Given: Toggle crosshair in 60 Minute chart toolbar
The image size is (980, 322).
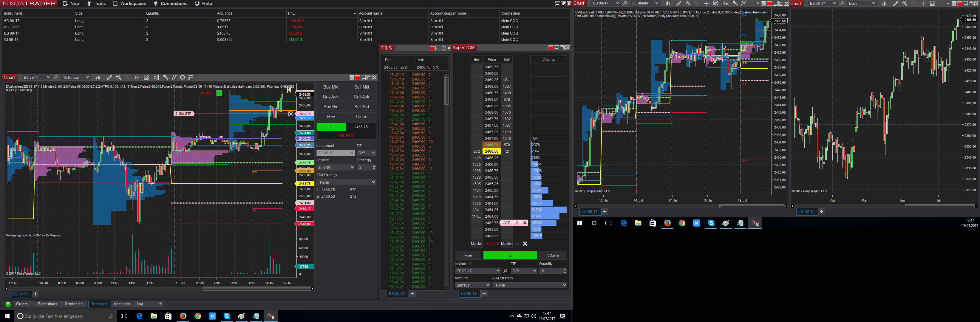Looking at the screenshot, I should [x=707, y=3].
